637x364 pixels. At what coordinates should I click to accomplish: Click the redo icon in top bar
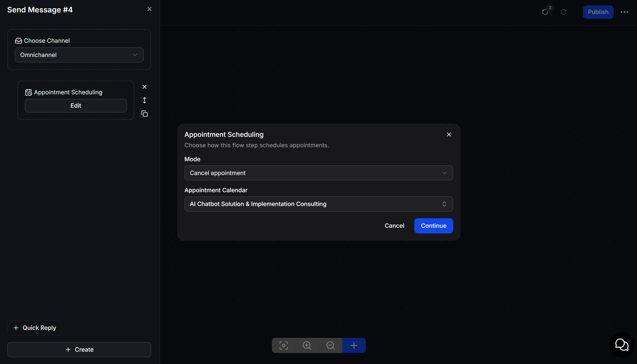(x=564, y=12)
